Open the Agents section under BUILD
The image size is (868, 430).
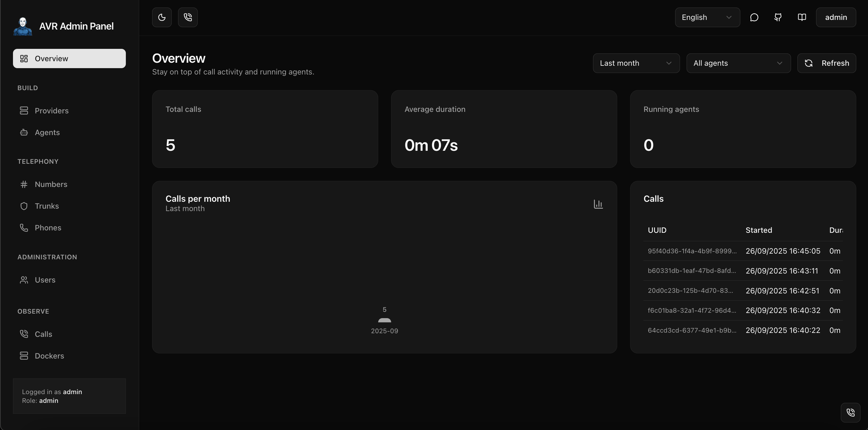tap(47, 132)
